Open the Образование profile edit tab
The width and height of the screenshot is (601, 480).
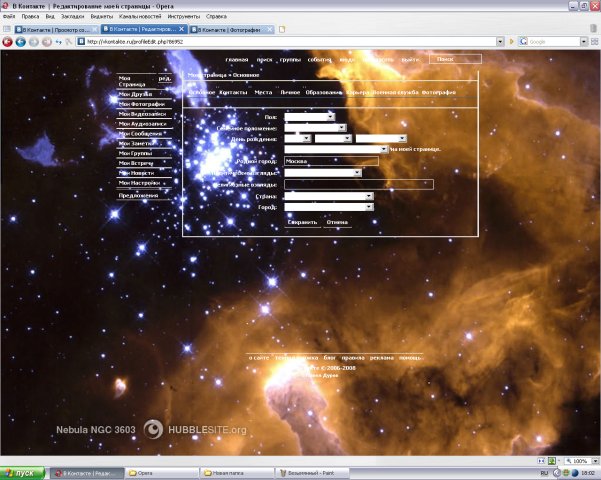coord(324,92)
